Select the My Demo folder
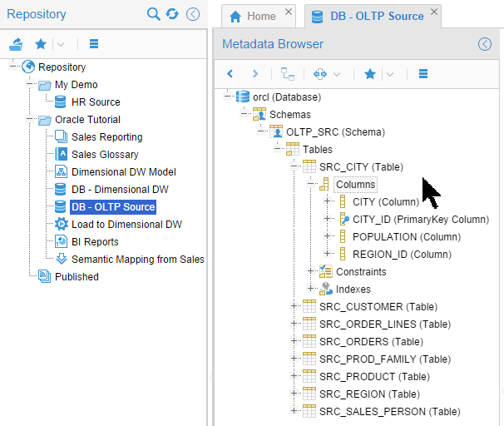Screen dimensions: 504x426 (77, 85)
